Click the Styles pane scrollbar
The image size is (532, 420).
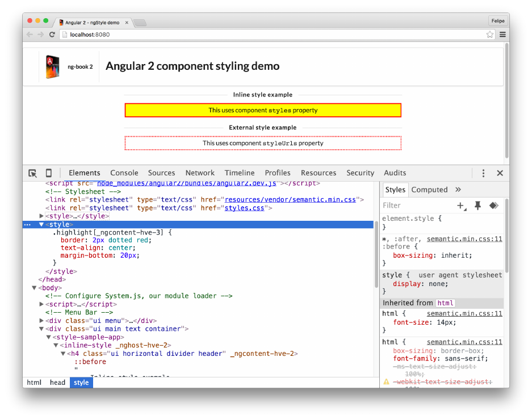pyautogui.click(x=506, y=236)
